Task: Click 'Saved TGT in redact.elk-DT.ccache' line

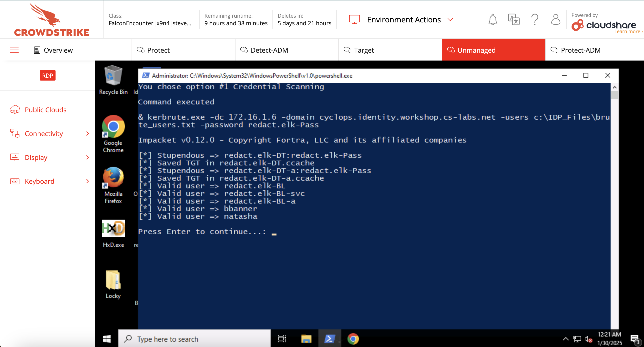Action: pyautogui.click(x=227, y=163)
